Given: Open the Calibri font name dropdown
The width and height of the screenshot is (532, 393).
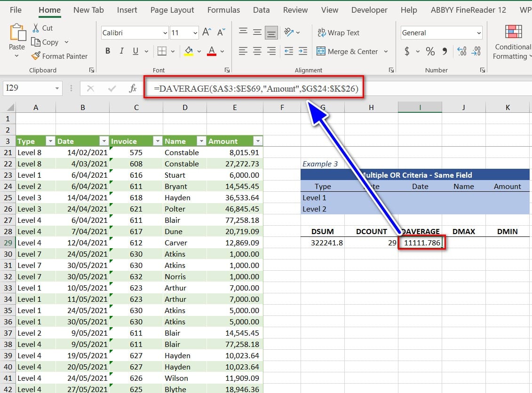Looking at the screenshot, I should [x=165, y=33].
